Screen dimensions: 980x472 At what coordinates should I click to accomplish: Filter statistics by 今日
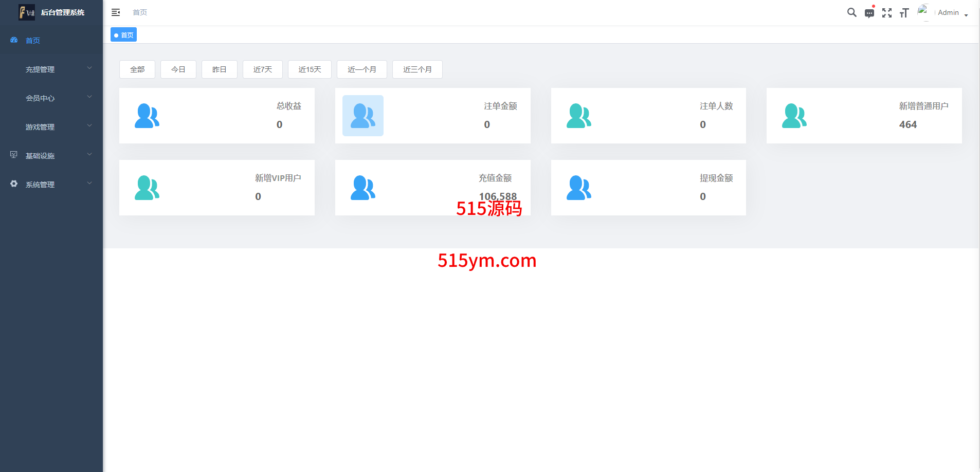pyautogui.click(x=178, y=69)
